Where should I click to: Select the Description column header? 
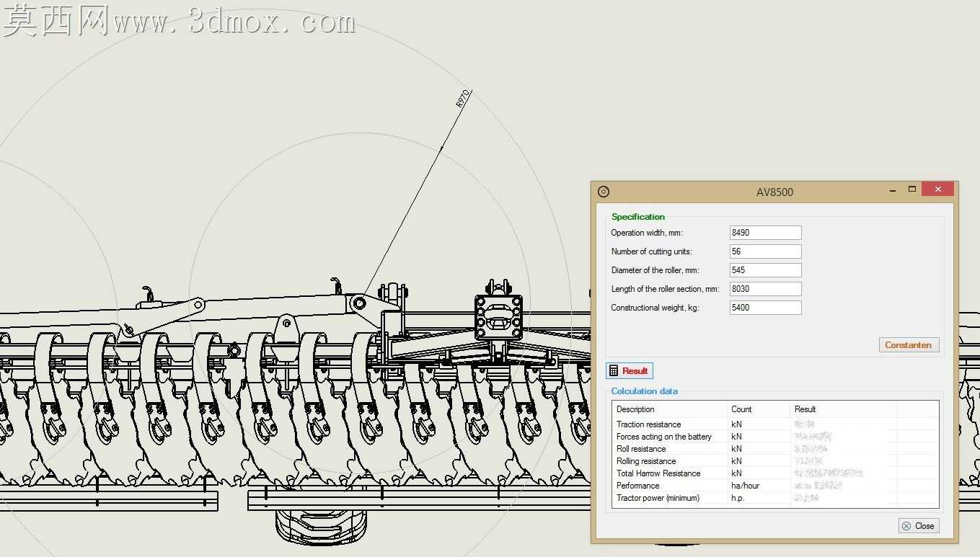[670, 409]
